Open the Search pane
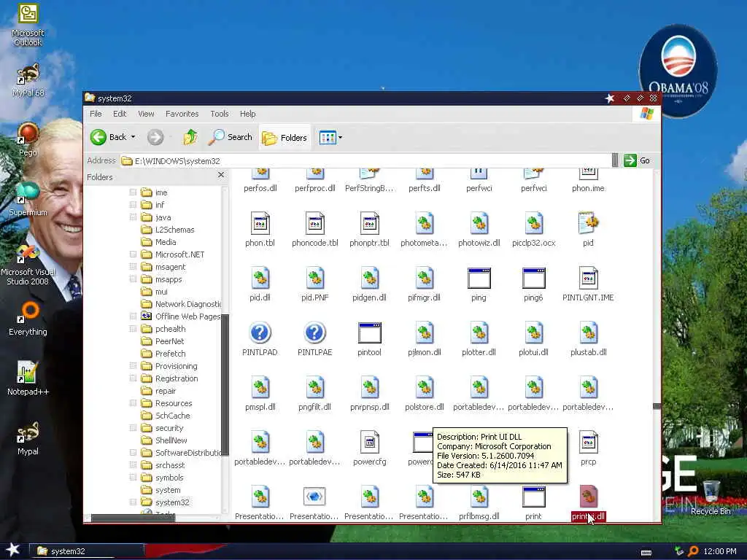 coord(230,137)
